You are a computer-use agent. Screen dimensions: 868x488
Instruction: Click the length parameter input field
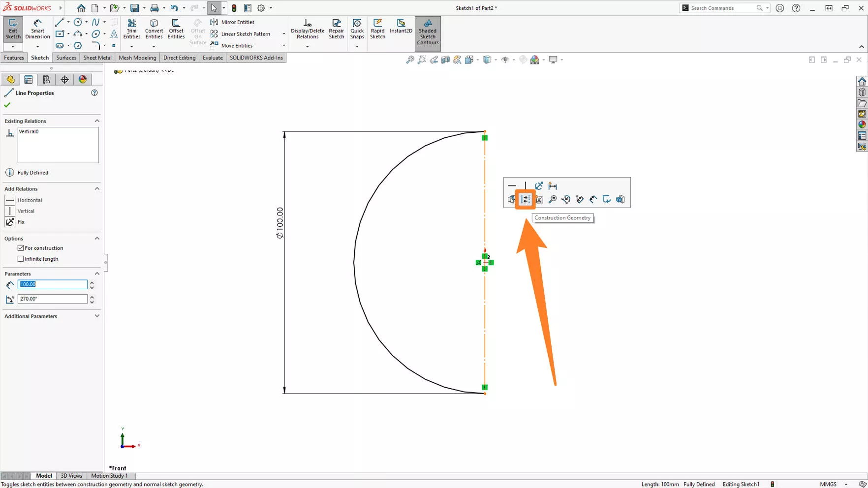(x=53, y=284)
